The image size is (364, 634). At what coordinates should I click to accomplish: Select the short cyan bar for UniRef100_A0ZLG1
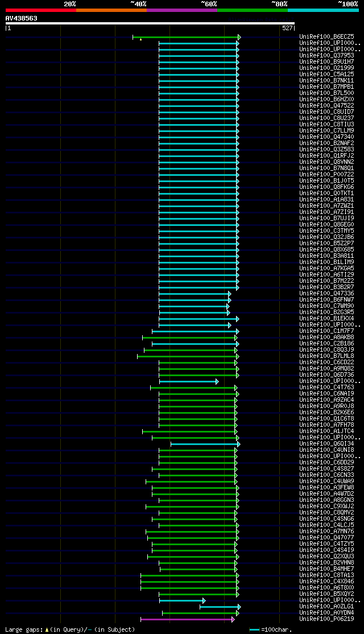point(220,607)
